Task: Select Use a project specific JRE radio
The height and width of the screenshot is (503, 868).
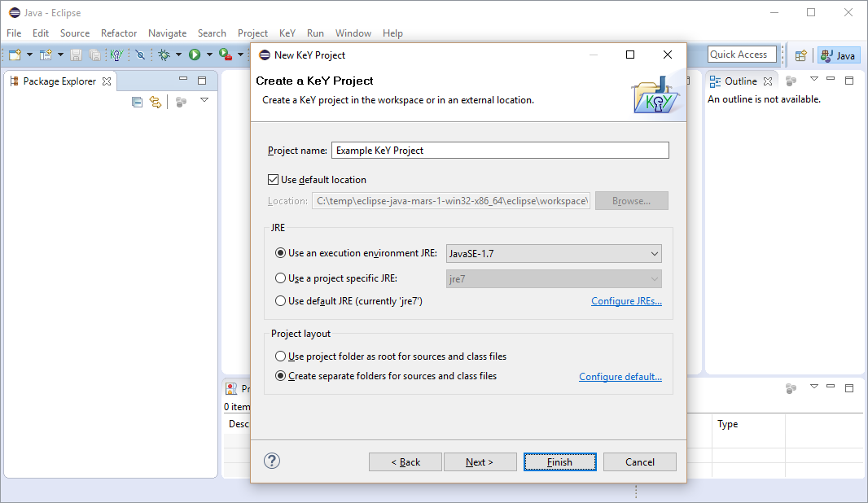Action: point(281,278)
